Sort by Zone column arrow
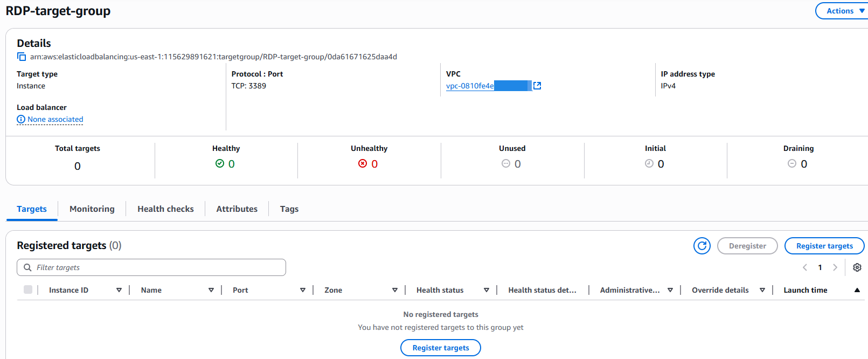Screen dimensions: 868x359 pos(394,290)
